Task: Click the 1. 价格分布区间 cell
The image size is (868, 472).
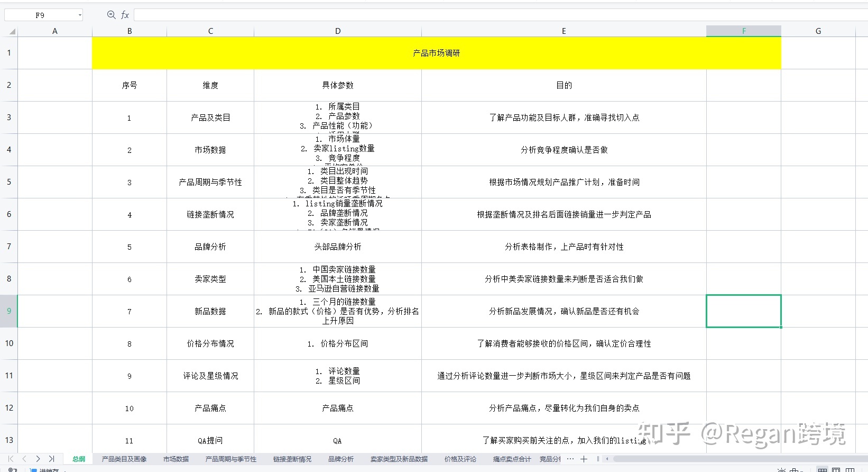Action: point(338,343)
